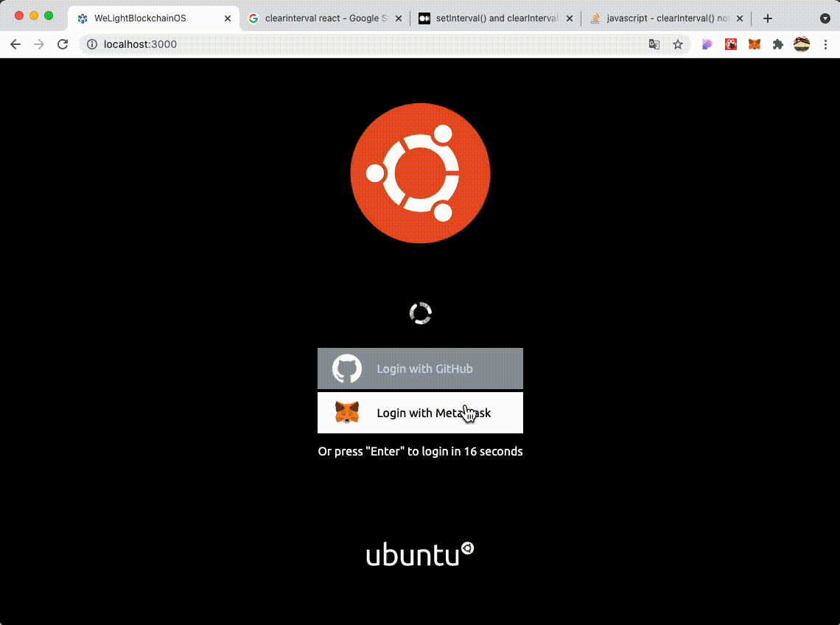The height and width of the screenshot is (625, 840).
Task: Open the purple extension icon
Action: [707, 44]
